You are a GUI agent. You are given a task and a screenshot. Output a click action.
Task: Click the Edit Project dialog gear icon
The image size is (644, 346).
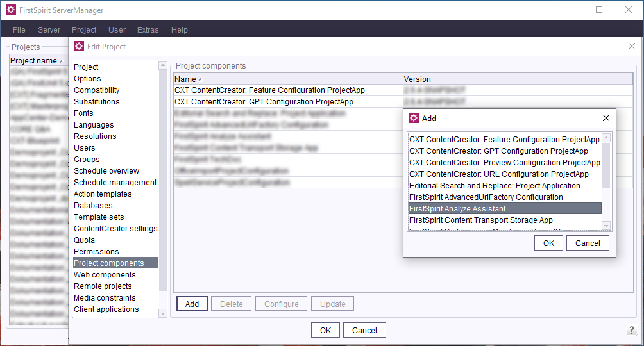pos(79,46)
